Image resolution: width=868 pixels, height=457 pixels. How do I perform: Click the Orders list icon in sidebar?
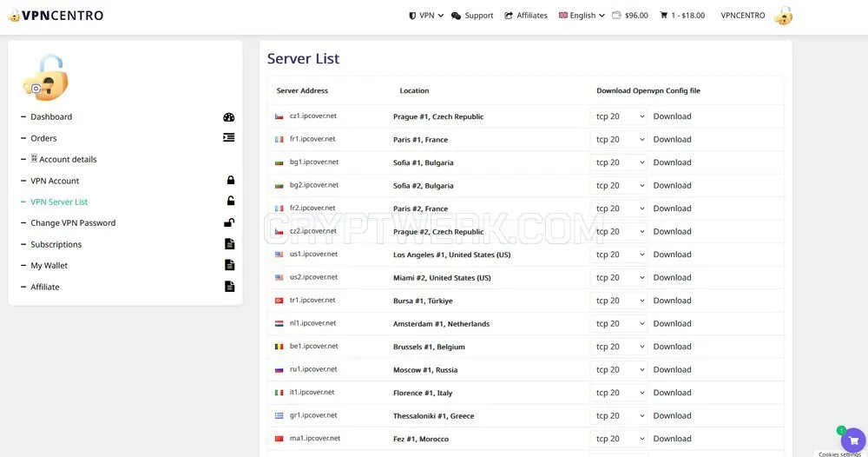[228, 137]
